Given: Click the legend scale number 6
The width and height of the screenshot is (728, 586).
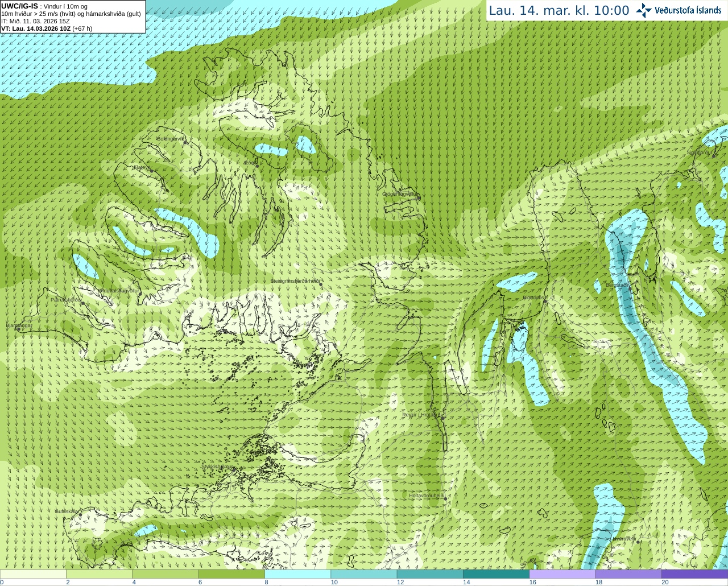Looking at the screenshot, I should coord(200,582).
